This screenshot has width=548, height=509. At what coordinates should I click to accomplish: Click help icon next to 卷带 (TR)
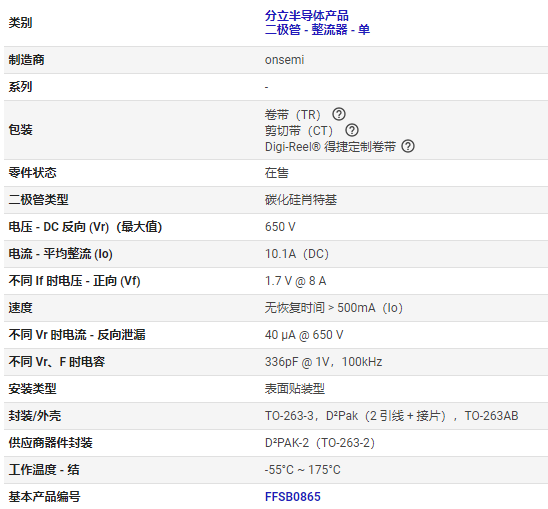[339, 114]
